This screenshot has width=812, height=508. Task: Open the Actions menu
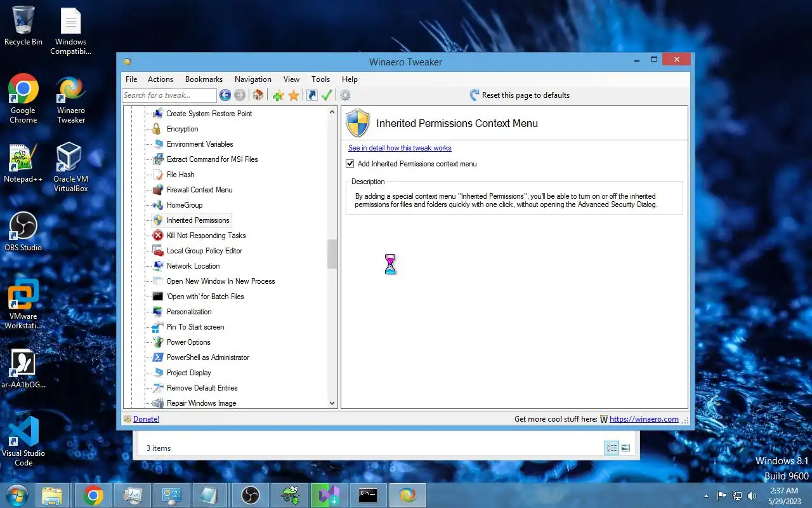160,79
